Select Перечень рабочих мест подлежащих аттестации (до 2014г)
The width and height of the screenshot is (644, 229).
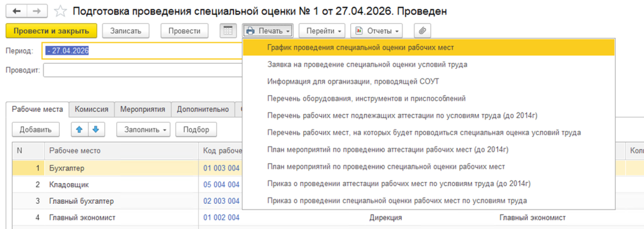click(x=429, y=116)
